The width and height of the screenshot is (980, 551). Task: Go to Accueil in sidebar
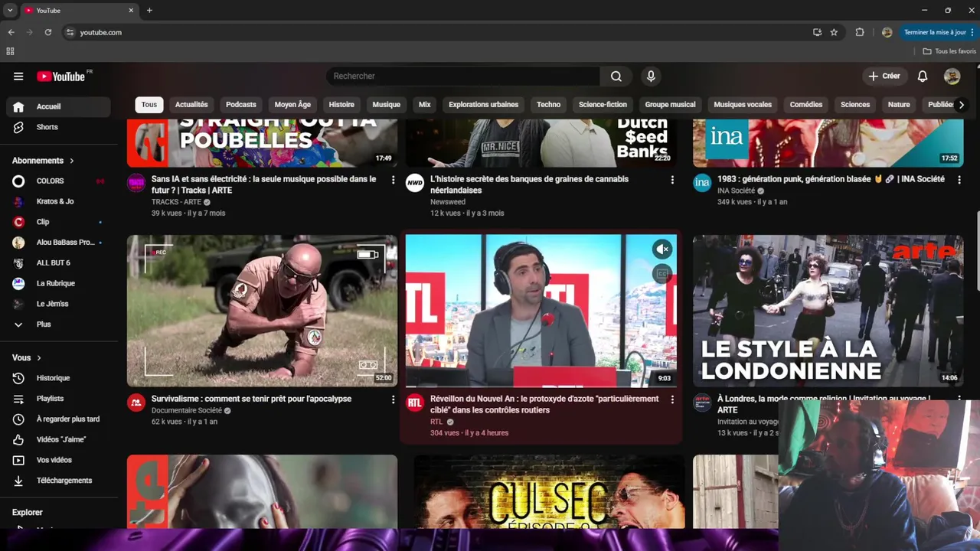(58, 106)
